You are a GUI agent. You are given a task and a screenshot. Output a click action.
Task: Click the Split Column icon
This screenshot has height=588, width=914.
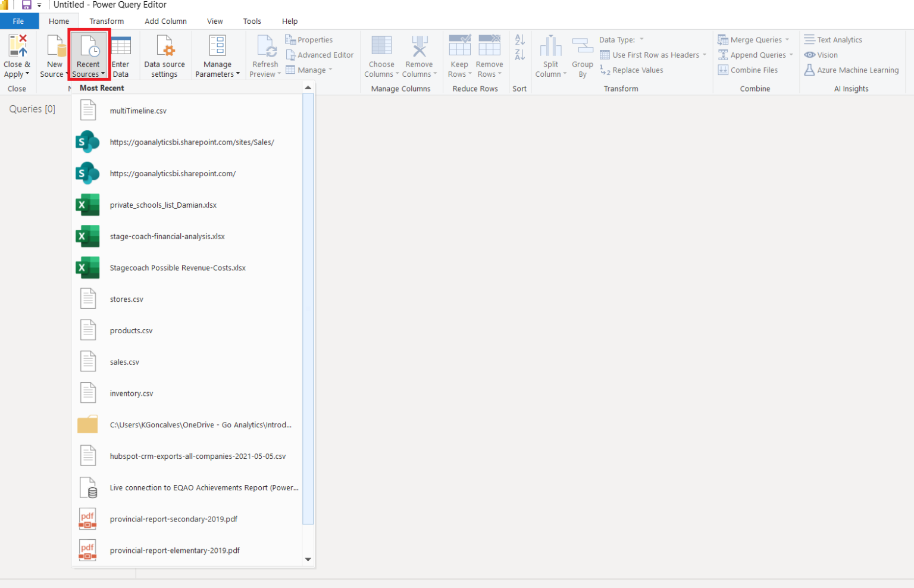click(550, 46)
